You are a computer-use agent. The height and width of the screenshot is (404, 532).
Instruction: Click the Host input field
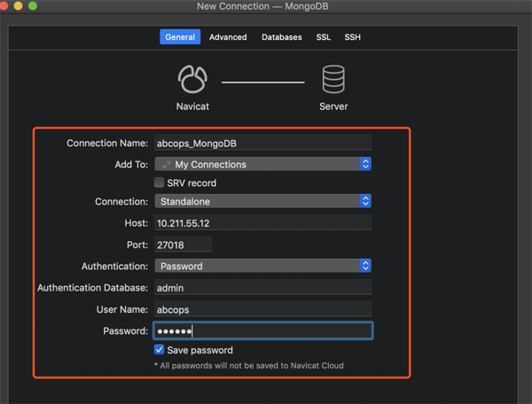[263, 223]
